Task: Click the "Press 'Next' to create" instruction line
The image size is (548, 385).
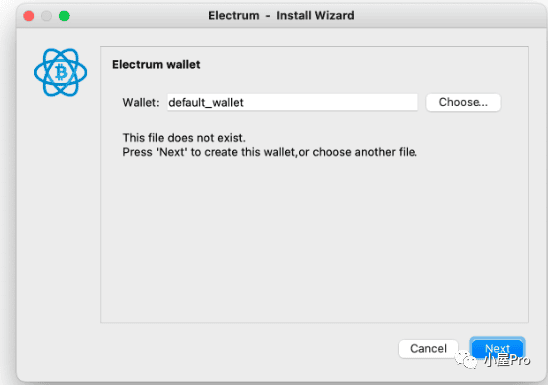Action: coord(269,152)
